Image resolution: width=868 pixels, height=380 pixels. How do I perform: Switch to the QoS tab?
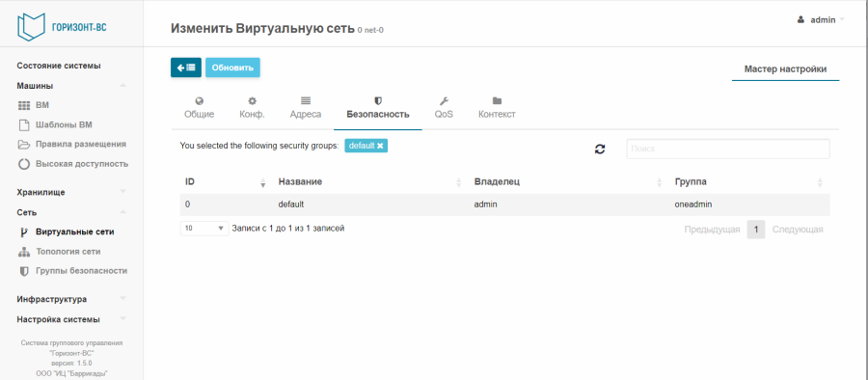pyautogui.click(x=444, y=109)
